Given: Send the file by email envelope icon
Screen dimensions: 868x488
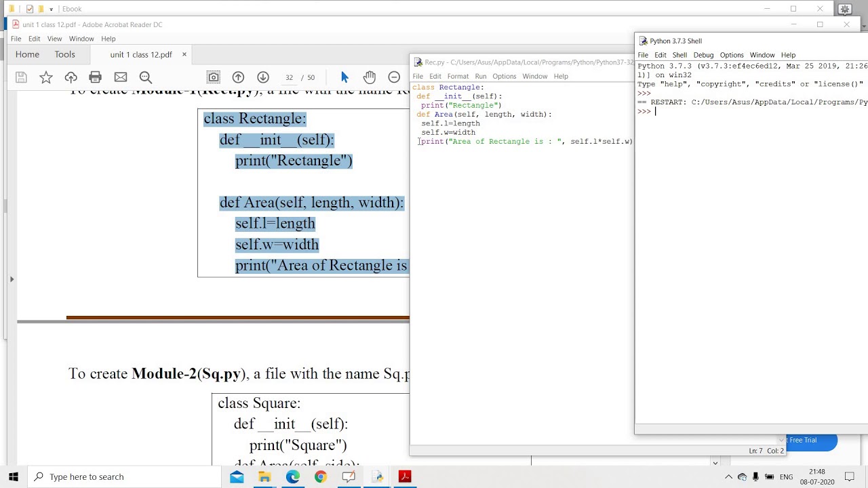Looking at the screenshot, I should point(121,77).
